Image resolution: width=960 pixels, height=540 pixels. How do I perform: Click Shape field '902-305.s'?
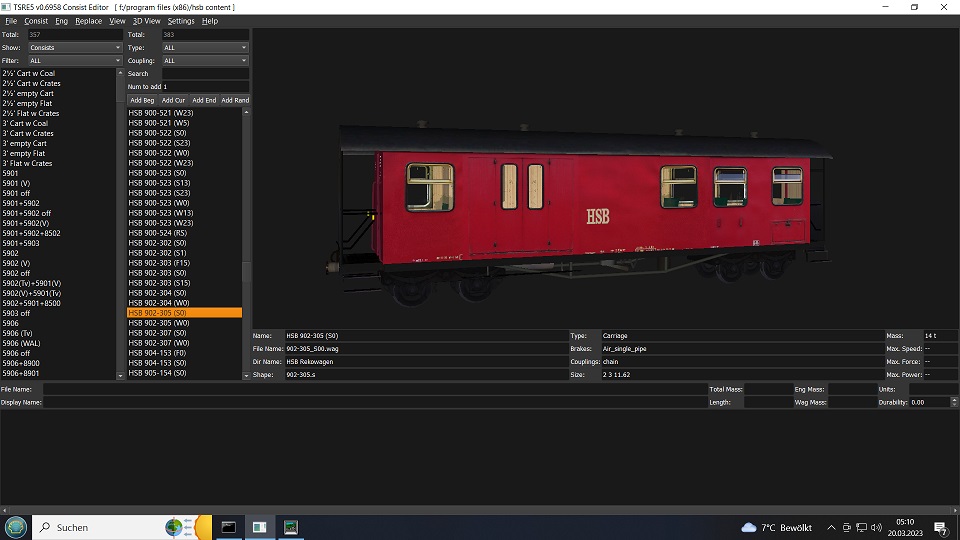tap(427, 375)
